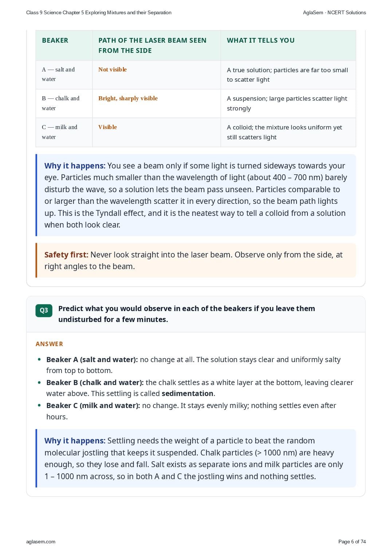Click the Safety first callout heading
Screen dimensions: 392x555
(66, 255)
